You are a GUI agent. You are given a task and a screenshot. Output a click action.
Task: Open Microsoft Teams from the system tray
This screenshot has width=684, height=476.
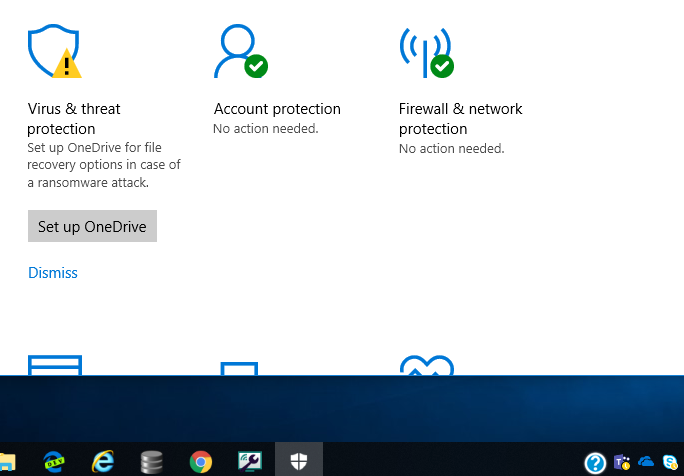pos(622,462)
